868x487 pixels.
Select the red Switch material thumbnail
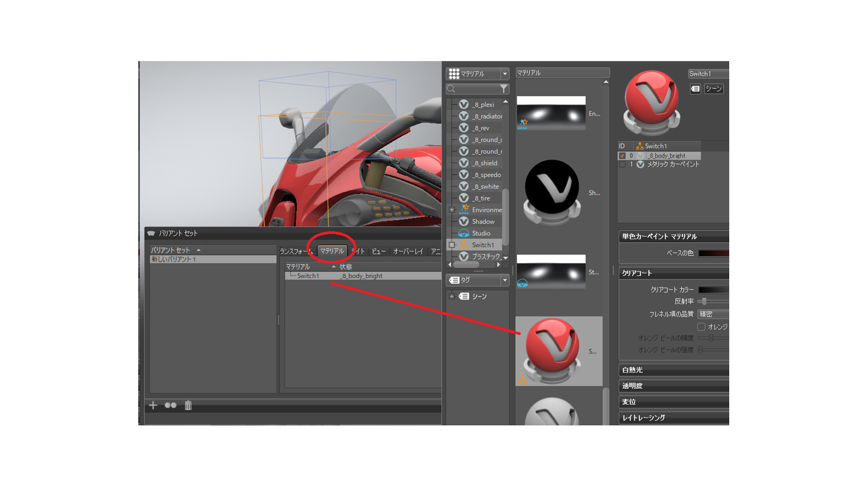(552, 350)
